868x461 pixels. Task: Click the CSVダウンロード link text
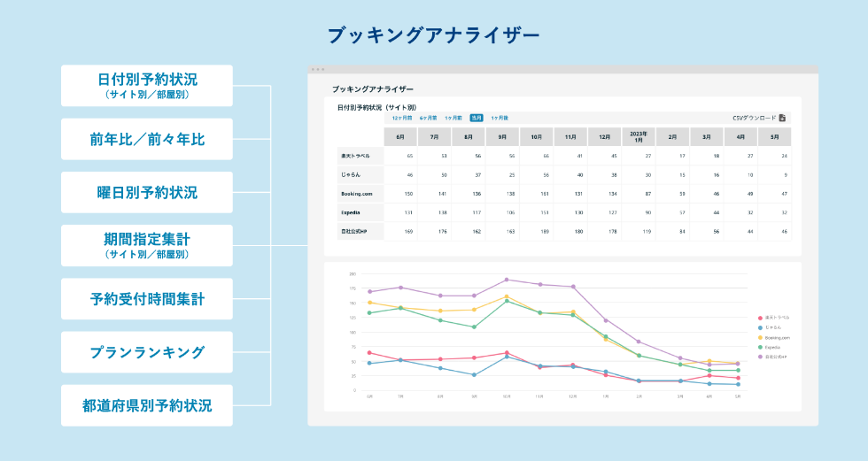pos(754,118)
